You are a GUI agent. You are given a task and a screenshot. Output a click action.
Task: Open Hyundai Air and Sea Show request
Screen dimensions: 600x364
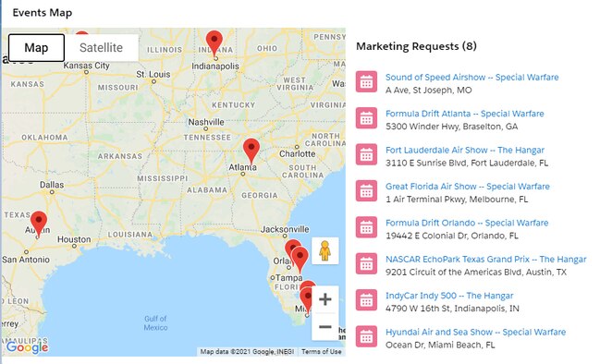475,332
